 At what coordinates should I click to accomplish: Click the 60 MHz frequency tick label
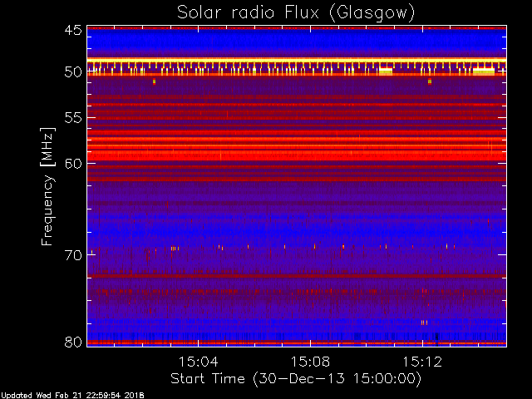(72, 164)
